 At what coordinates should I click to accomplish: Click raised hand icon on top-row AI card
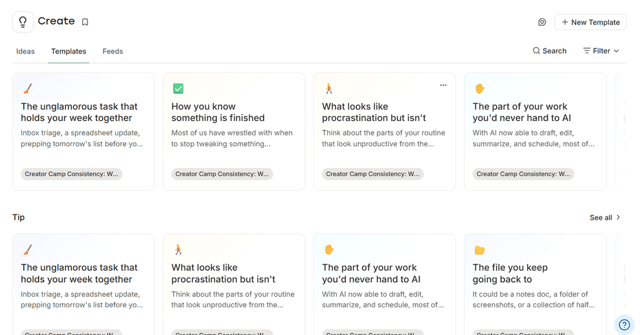(x=479, y=88)
